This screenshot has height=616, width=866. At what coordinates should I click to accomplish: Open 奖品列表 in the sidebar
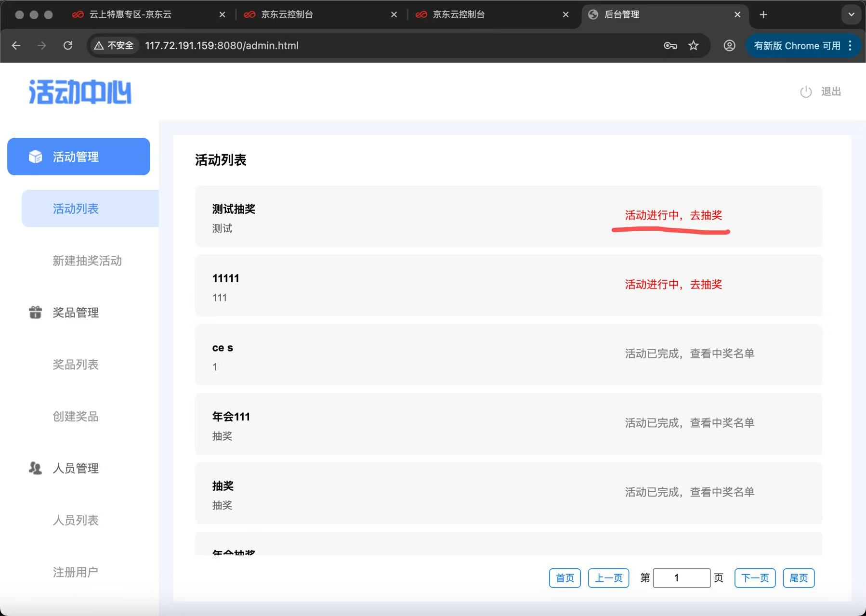[x=76, y=365]
